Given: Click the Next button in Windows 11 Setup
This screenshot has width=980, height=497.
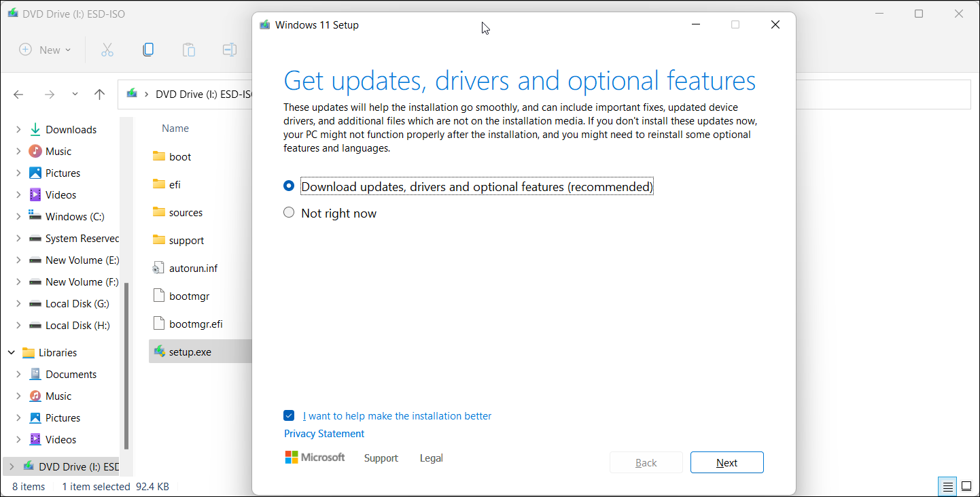Looking at the screenshot, I should click(x=727, y=462).
